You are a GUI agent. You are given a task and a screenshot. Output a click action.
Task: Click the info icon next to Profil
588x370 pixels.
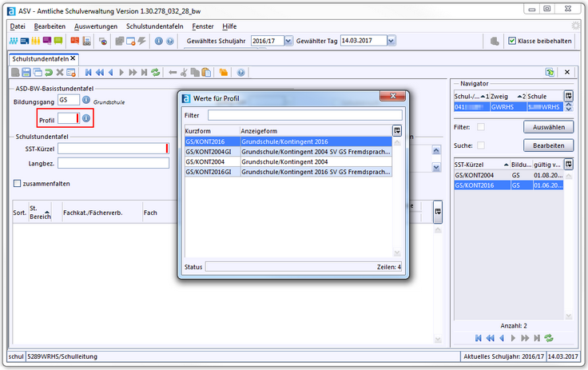86,119
